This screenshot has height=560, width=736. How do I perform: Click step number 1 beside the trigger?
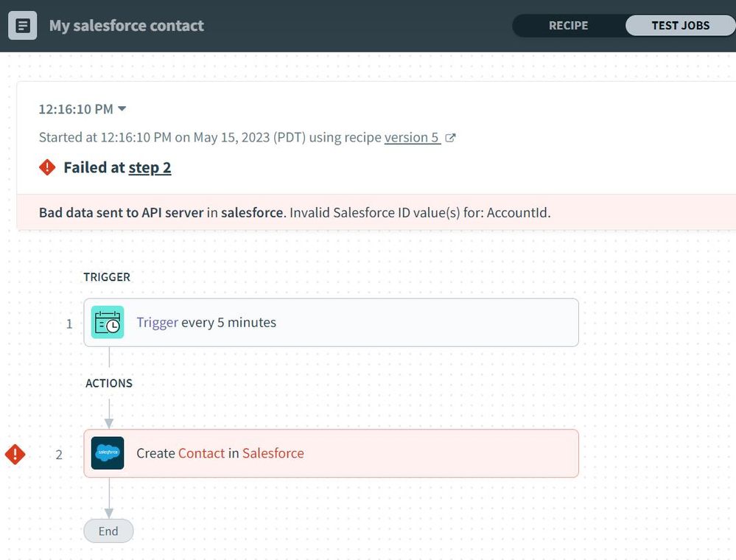(x=69, y=323)
